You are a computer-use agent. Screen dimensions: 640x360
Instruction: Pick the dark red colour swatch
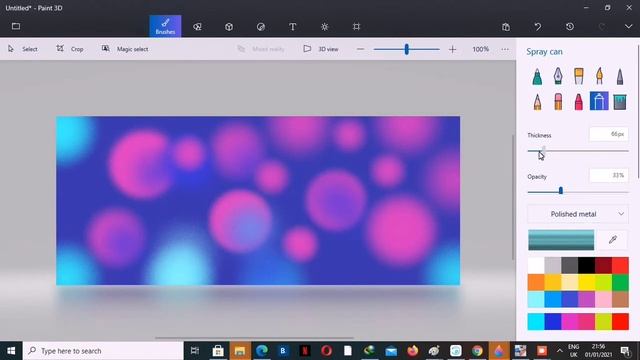pos(603,266)
